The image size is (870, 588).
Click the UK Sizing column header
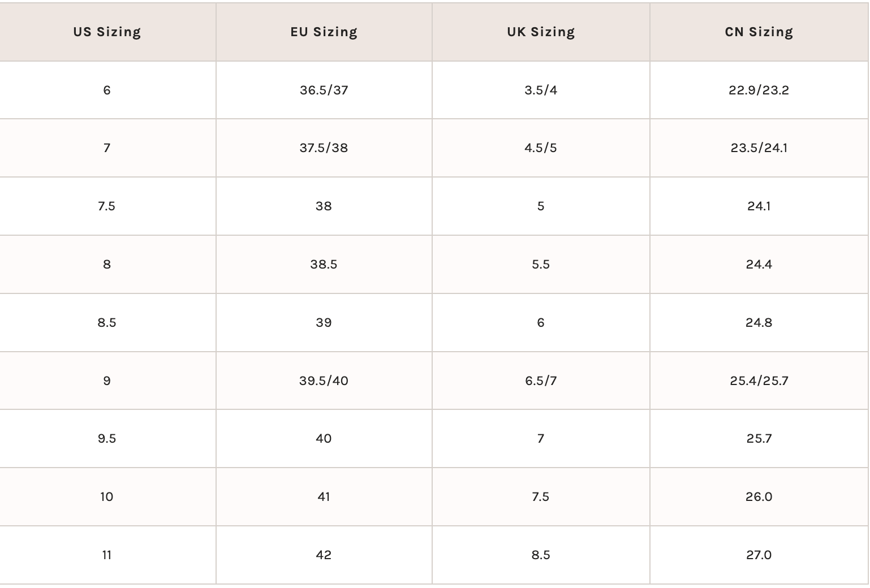pos(541,32)
